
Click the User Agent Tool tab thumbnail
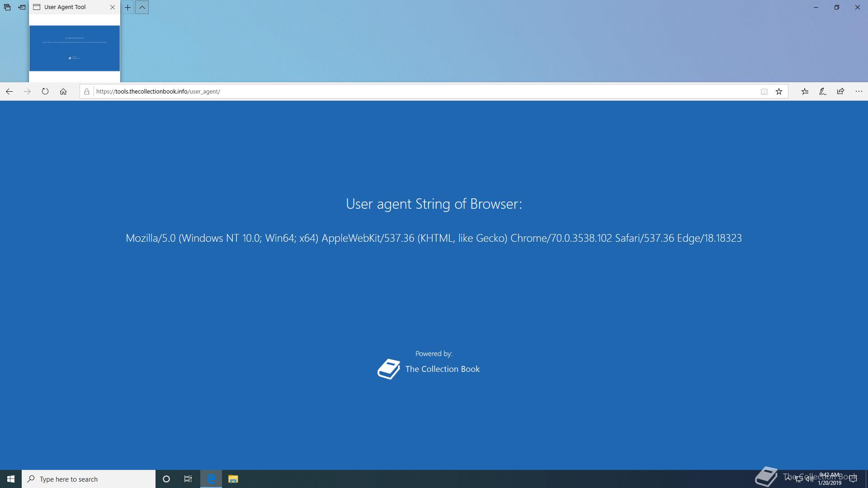pos(75,48)
